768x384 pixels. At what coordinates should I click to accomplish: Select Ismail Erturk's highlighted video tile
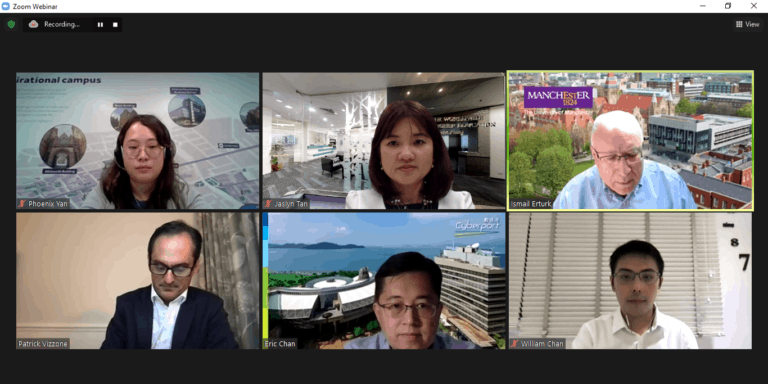[630, 141]
